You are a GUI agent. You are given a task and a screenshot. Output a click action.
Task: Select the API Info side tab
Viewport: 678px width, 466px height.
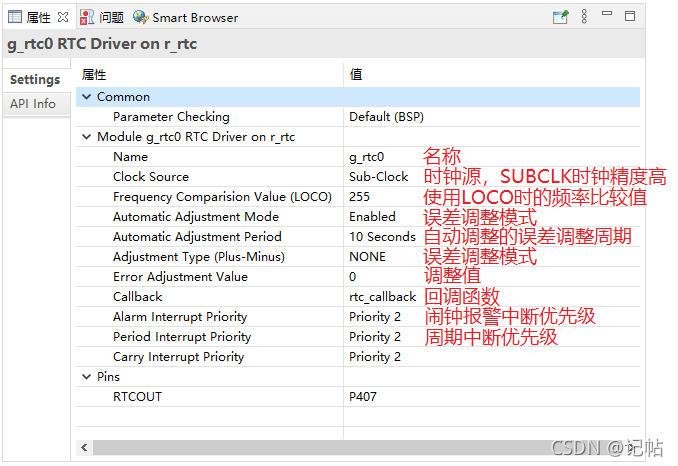click(x=36, y=104)
